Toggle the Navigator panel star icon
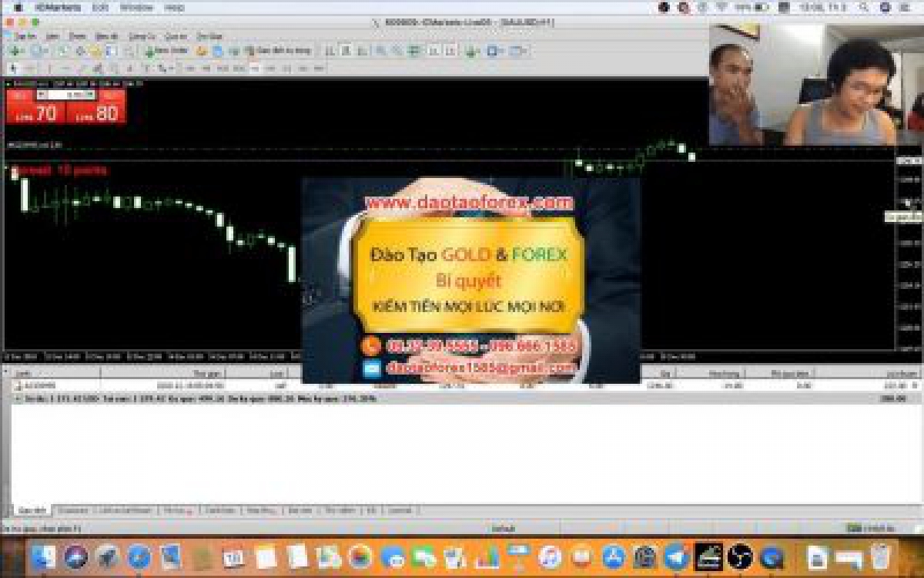Viewport: 924px width, 578px height. point(95,51)
